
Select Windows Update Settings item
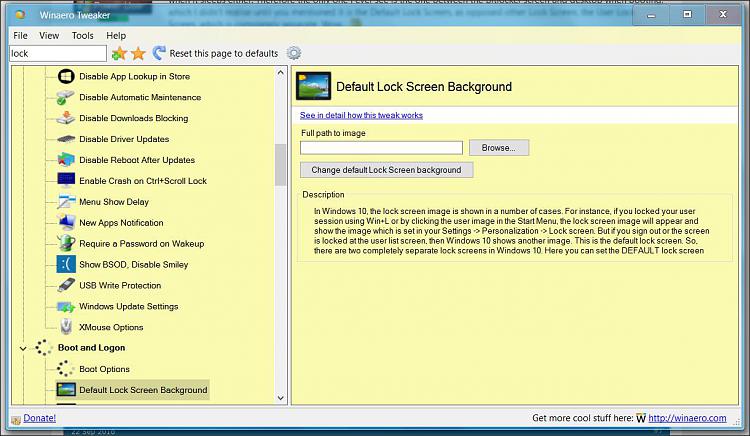tap(129, 306)
